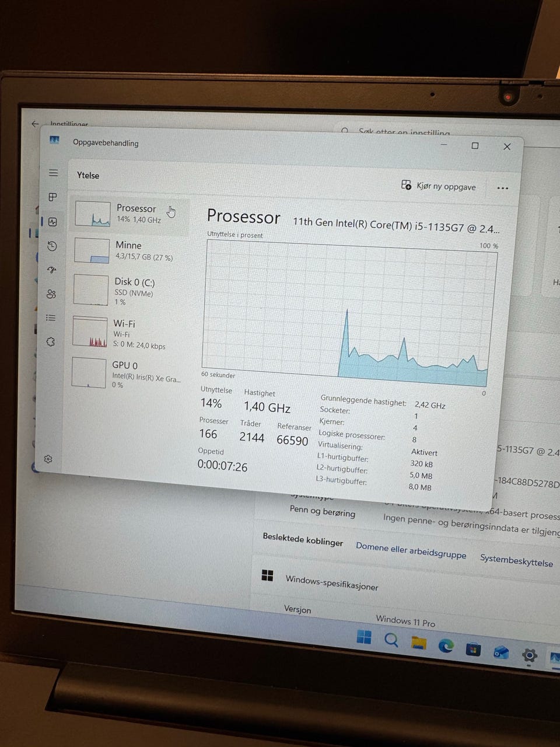Open the App history icon in sidebar
This screenshot has width=560, height=747.
(52, 246)
